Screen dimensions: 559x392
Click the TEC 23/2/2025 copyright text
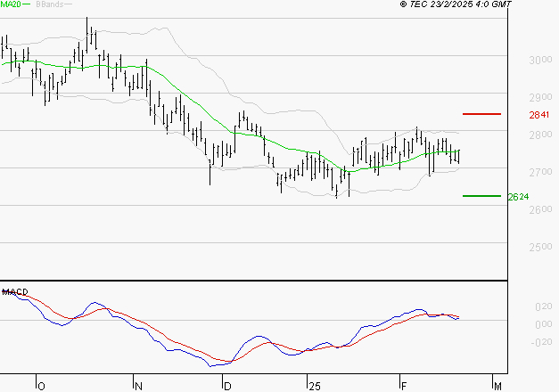click(456, 4)
